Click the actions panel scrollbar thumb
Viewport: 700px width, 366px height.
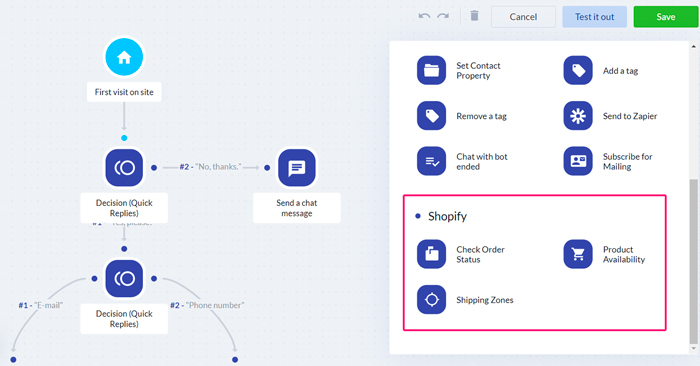tap(693, 261)
